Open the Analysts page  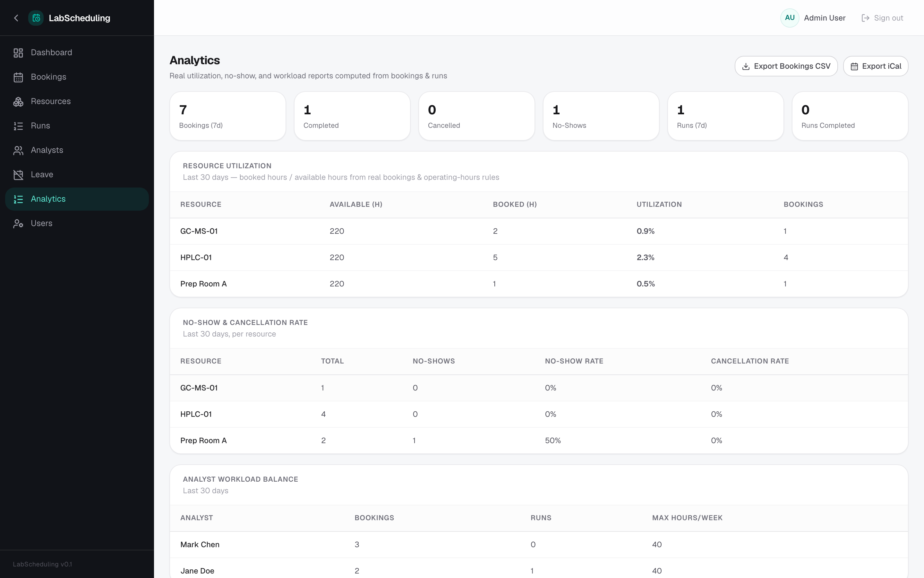77,151
